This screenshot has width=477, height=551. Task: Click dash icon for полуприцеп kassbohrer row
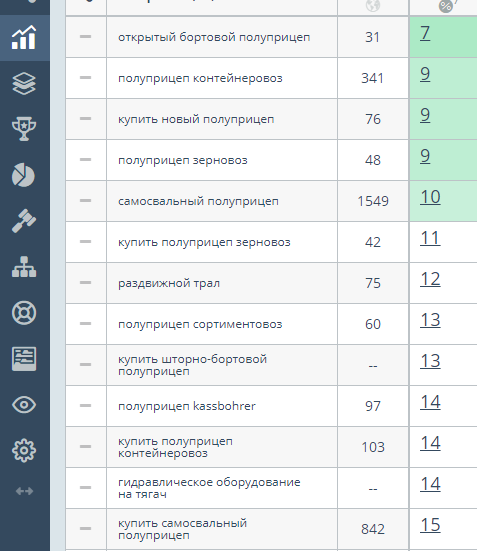[85, 406]
